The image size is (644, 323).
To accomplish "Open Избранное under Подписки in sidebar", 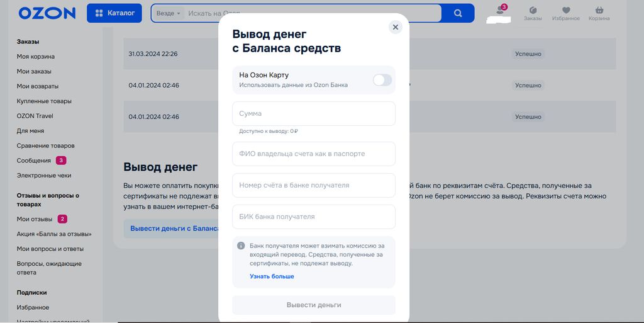I will coord(33,307).
